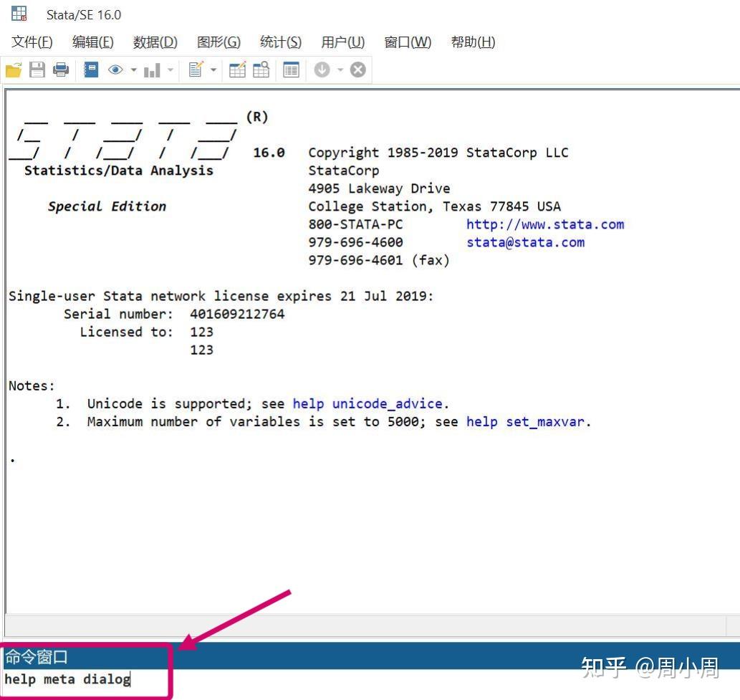The width and height of the screenshot is (740, 700).
Task: Click the College Station, Texas 77845 USA line
Action: pyautogui.click(x=435, y=206)
